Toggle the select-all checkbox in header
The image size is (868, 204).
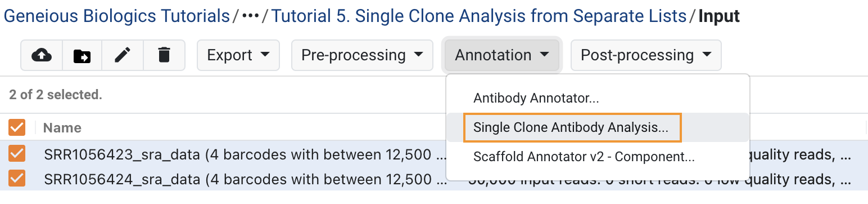(x=17, y=127)
